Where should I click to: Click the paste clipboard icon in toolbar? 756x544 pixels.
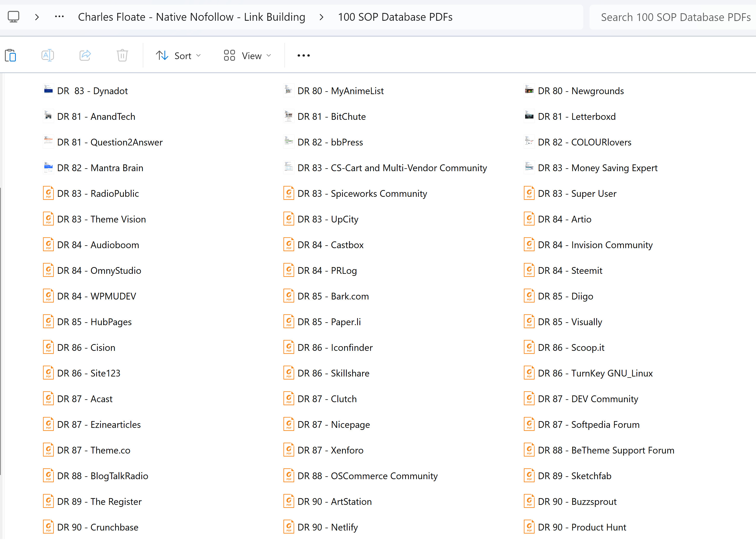click(x=11, y=55)
